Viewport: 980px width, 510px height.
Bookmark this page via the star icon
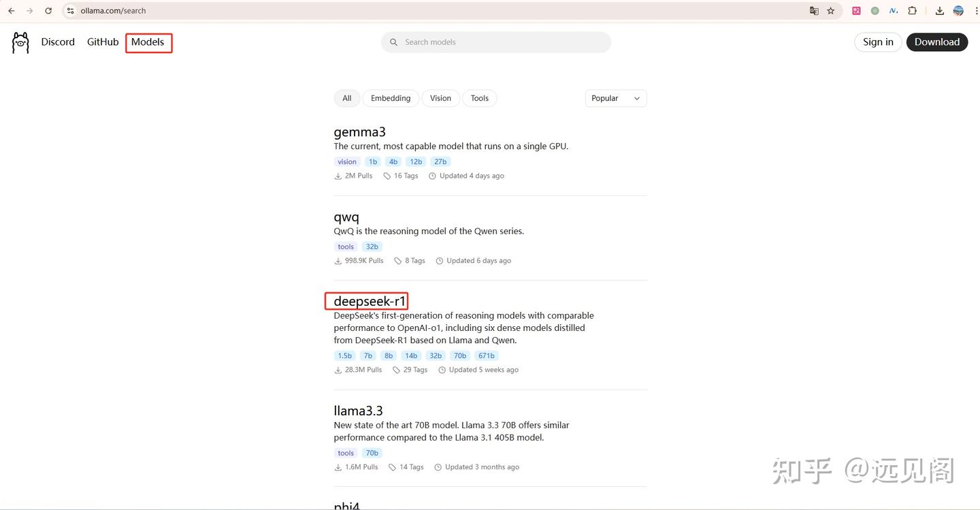[x=832, y=10]
